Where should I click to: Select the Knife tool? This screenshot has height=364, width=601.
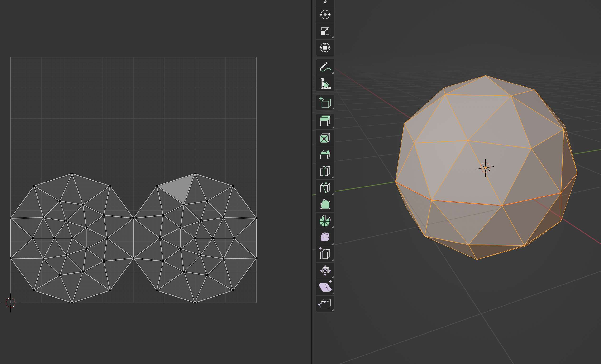tap(325, 188)
